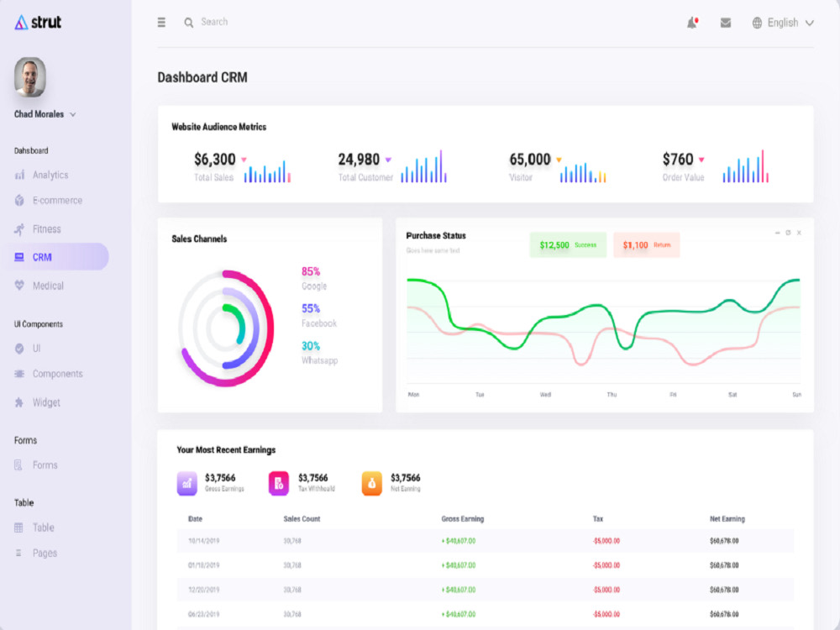
Task: Open notifications bell icon
Action: (x=692, y=23)
